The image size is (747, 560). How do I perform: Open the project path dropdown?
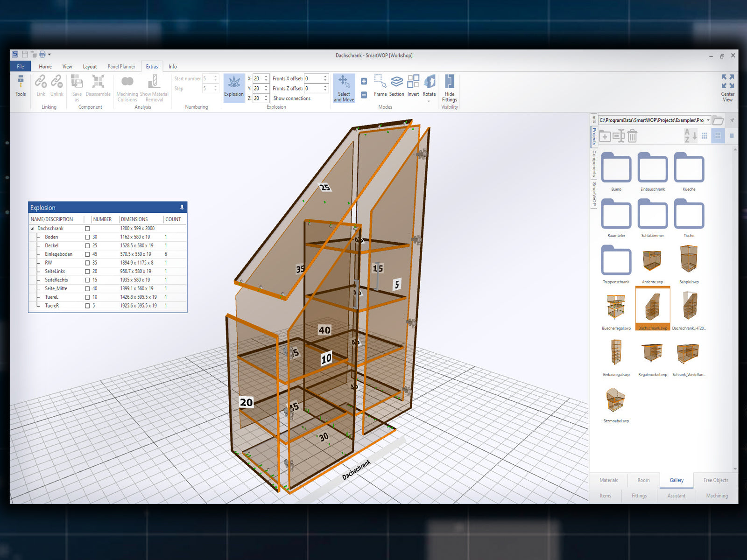coord(708,120)
